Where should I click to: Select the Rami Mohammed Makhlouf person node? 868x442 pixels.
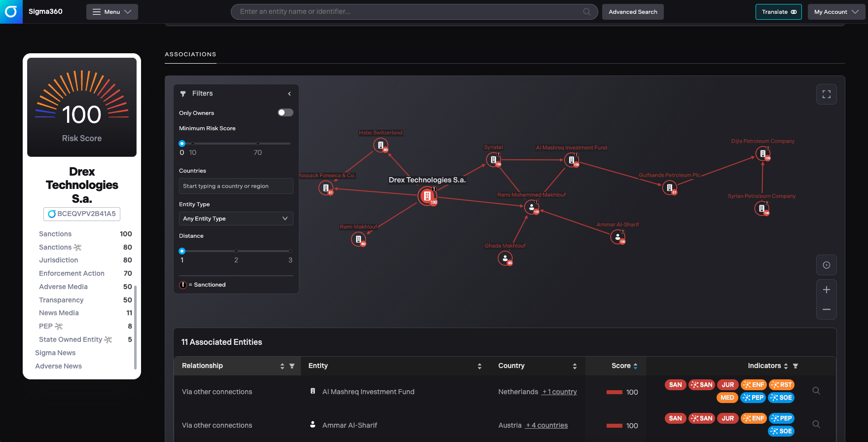tap(532, 207)
